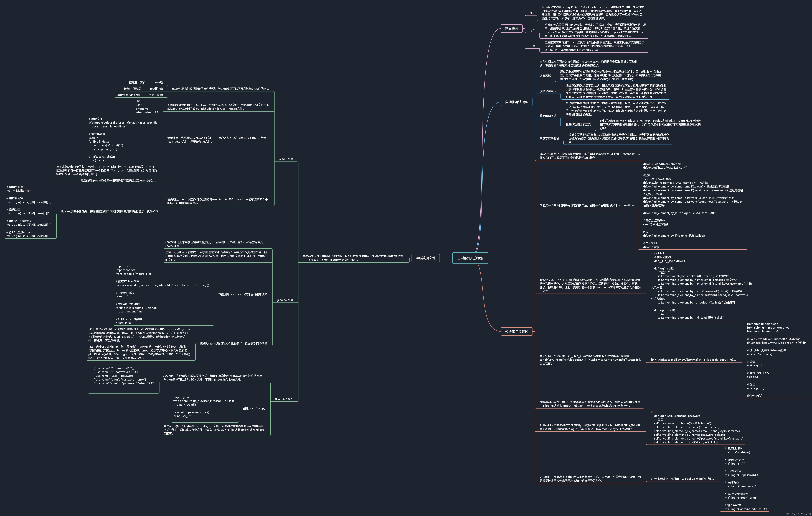Click the driver = webdriver.Chrome() code at top

click(693, 206)
